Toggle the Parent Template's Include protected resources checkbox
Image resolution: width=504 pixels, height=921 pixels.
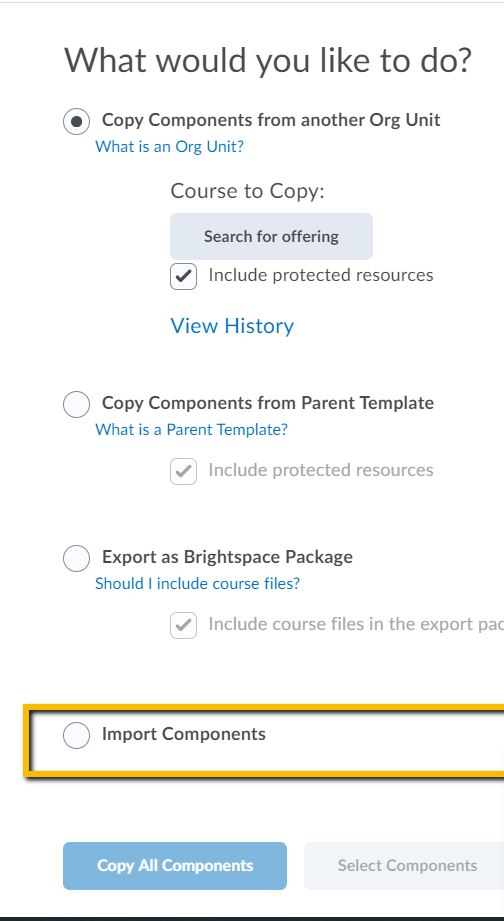pos(183,471)
